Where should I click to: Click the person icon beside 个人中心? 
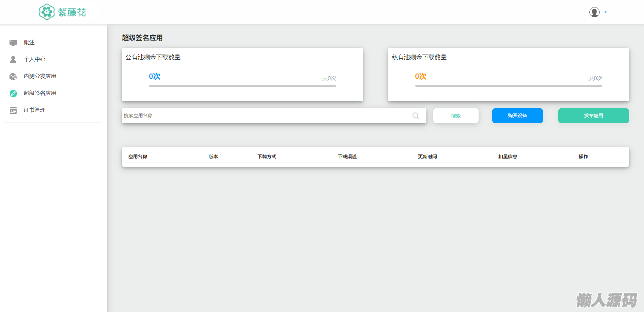click(13, 59)
